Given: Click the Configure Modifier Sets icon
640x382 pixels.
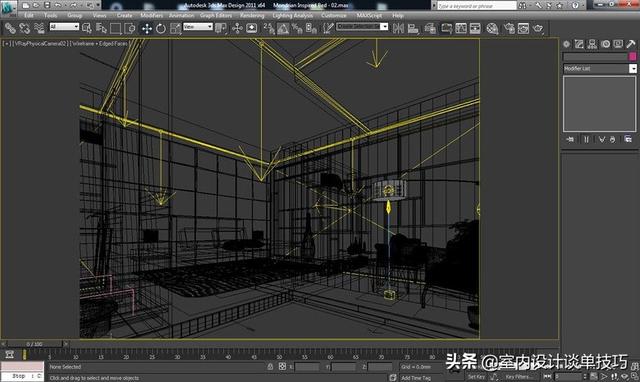Looking at the screenshot, I should [628, 140].
